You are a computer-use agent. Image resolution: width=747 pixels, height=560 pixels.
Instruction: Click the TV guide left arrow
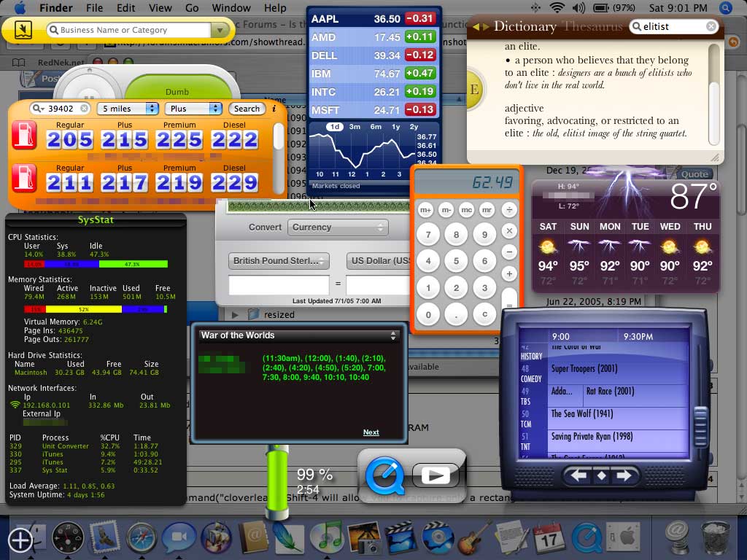[x=578, y=475]
